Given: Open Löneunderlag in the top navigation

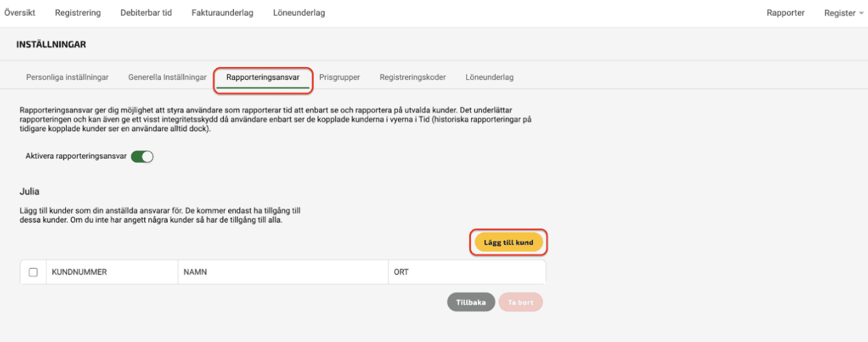Looking at the screenshot, I should (299, 13).
